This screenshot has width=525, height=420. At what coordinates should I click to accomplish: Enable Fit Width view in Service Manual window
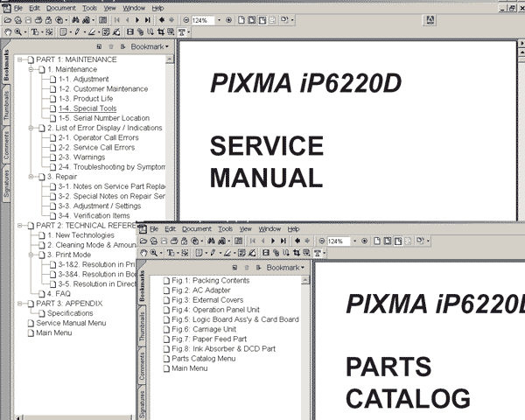click(262, 20)
